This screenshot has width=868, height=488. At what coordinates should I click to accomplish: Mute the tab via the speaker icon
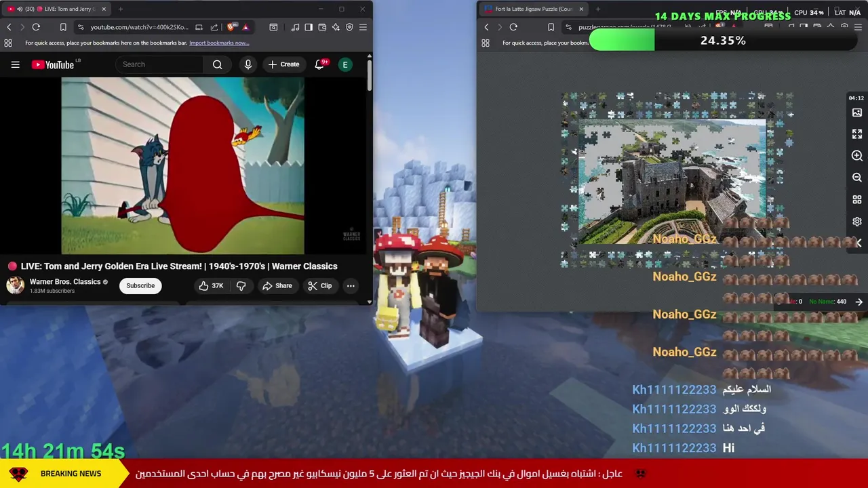[x=20, y=9]
